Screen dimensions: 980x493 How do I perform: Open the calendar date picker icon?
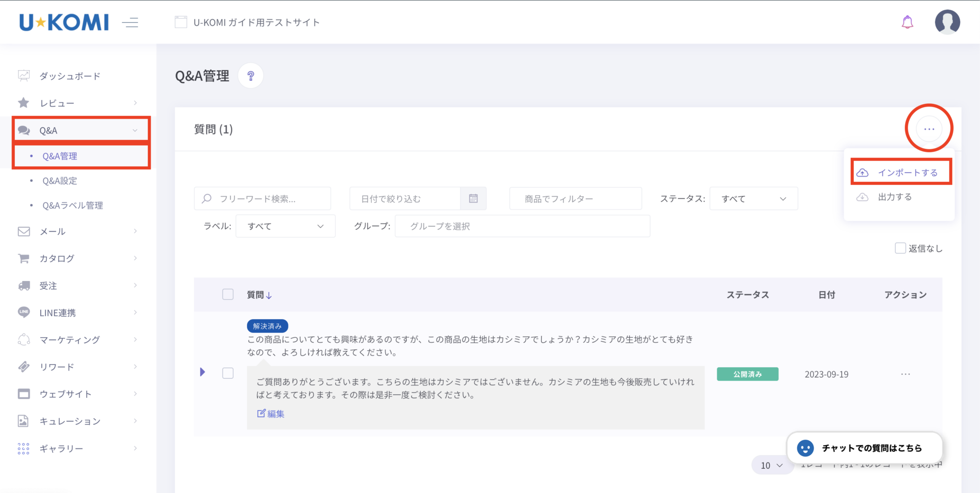[473, 199]
